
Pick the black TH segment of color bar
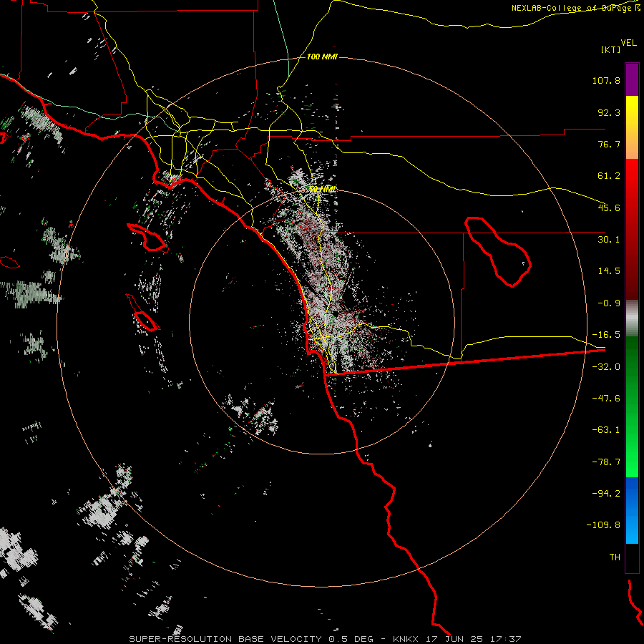(x=632, y=558)
